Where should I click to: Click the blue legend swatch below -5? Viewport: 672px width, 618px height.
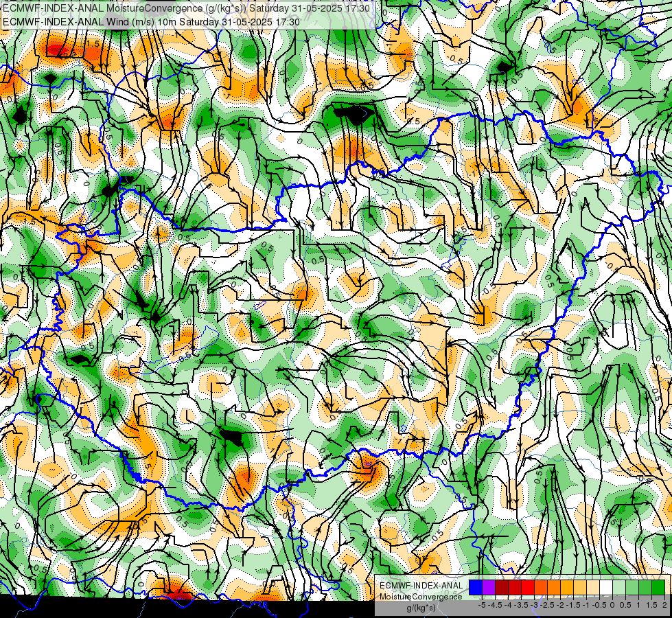pyautogui.click(x=476, y=587)
